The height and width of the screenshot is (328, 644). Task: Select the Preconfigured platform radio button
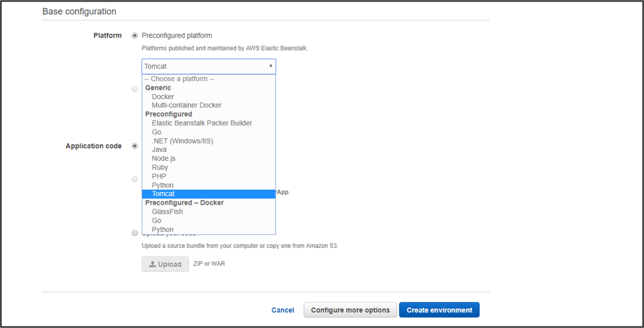click(x=135, y=36)
